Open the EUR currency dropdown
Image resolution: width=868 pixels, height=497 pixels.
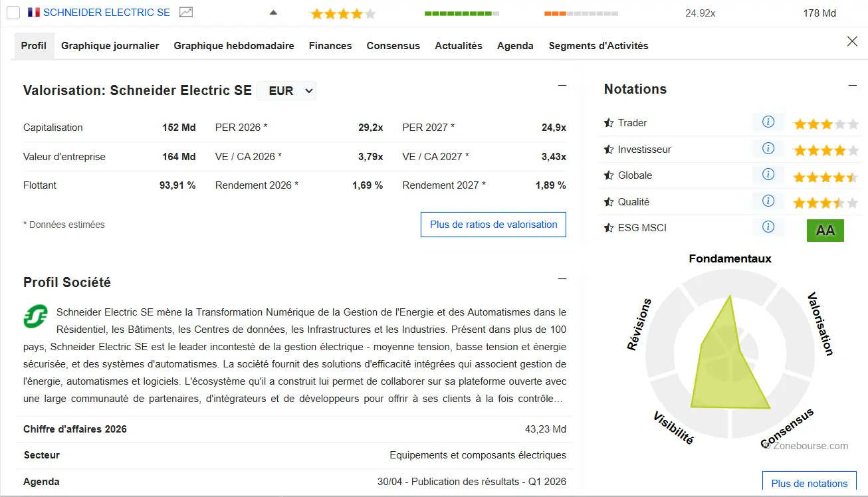pos(287,91)
